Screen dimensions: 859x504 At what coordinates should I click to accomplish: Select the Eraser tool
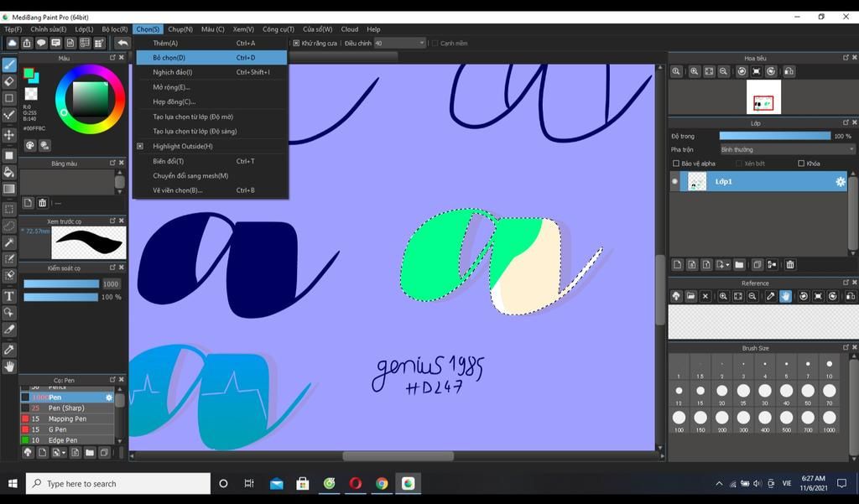(x=9, y=81)
